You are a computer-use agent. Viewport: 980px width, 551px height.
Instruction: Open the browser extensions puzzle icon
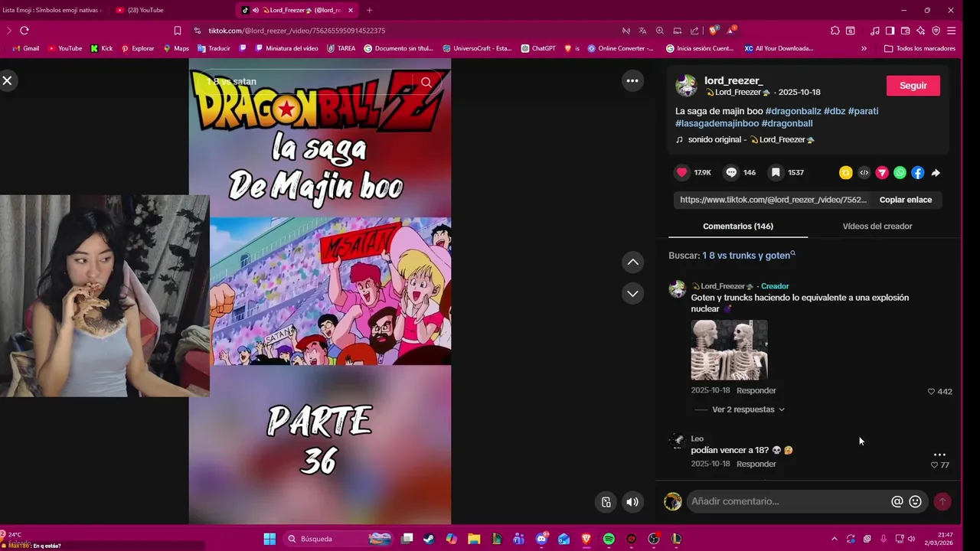pos(835,31)
